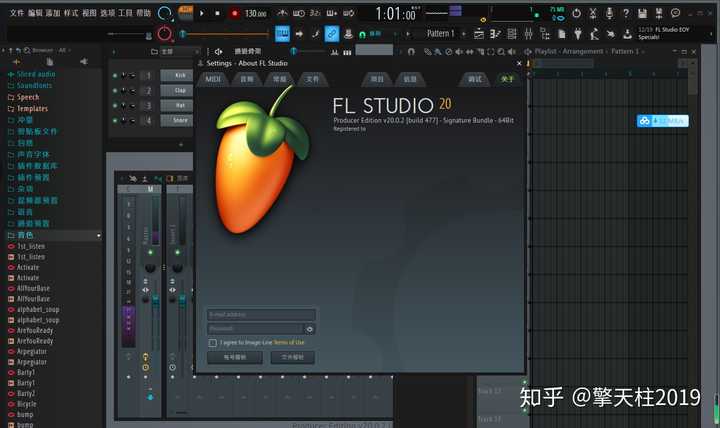Click the plus next to Pattern 1
The width and height of the screenshot is (720, 428).
click(463, 34)
